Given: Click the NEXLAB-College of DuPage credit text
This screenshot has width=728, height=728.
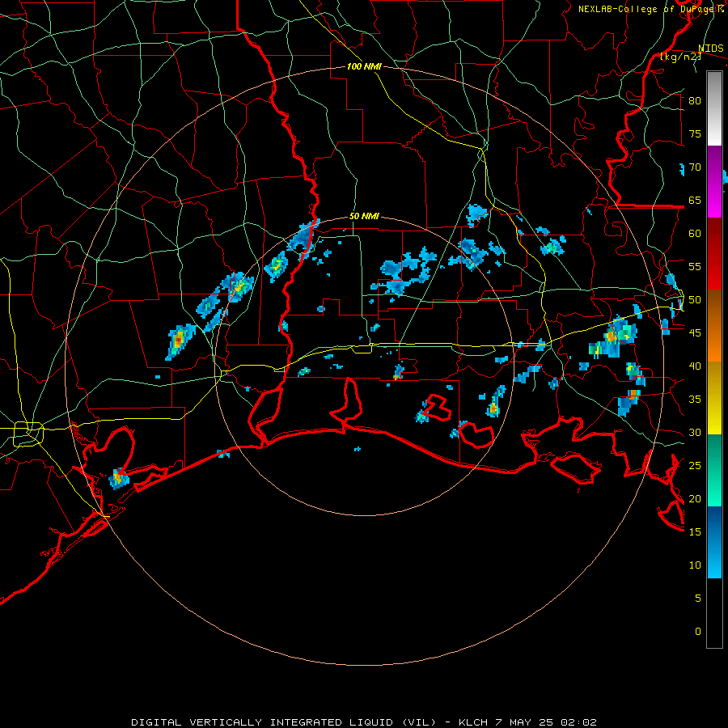Looking at the screenshot, I should coord(650,9).
